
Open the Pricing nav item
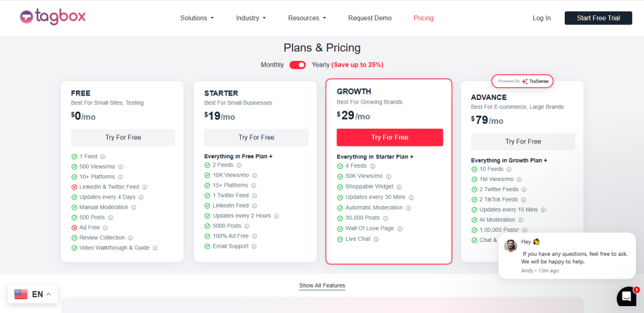click(423, 18)
